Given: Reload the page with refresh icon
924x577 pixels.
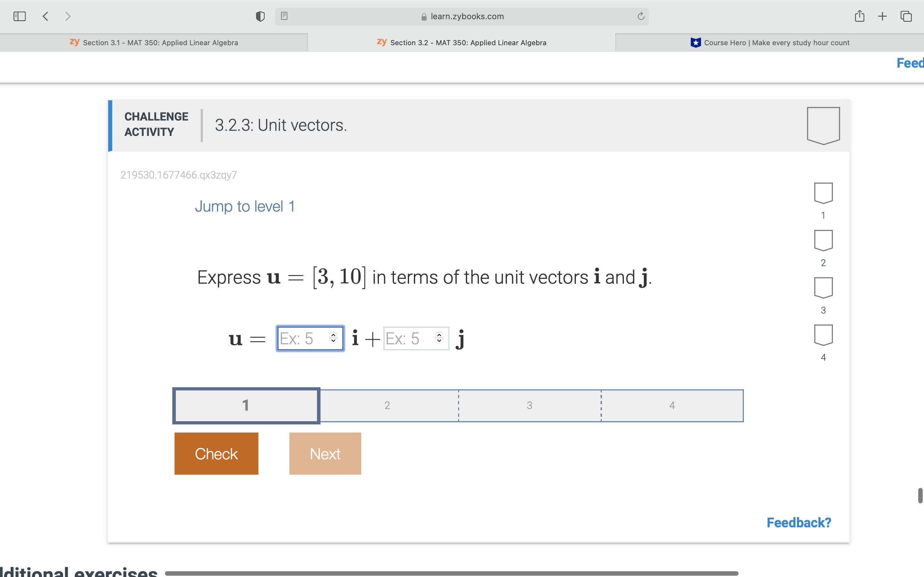Looking at the screenshot, I should [641, 16].
